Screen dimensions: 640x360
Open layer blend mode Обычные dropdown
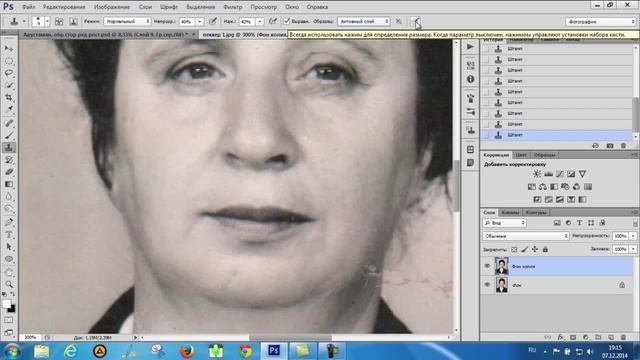click(526, 236)
